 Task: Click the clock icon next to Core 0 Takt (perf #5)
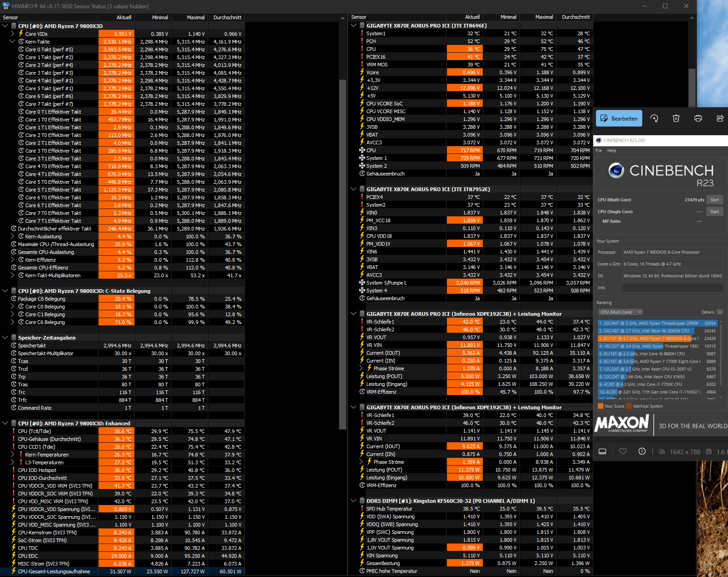click(x=21, y=49)
